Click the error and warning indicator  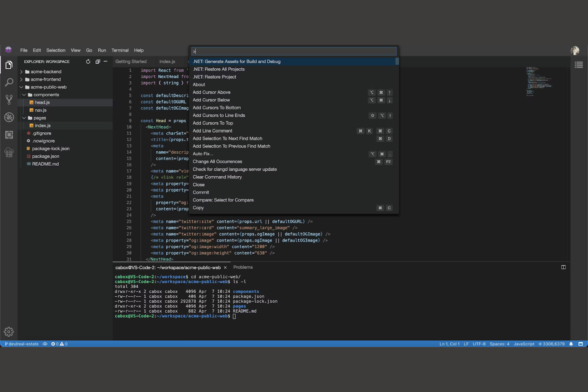pos(59,344)
